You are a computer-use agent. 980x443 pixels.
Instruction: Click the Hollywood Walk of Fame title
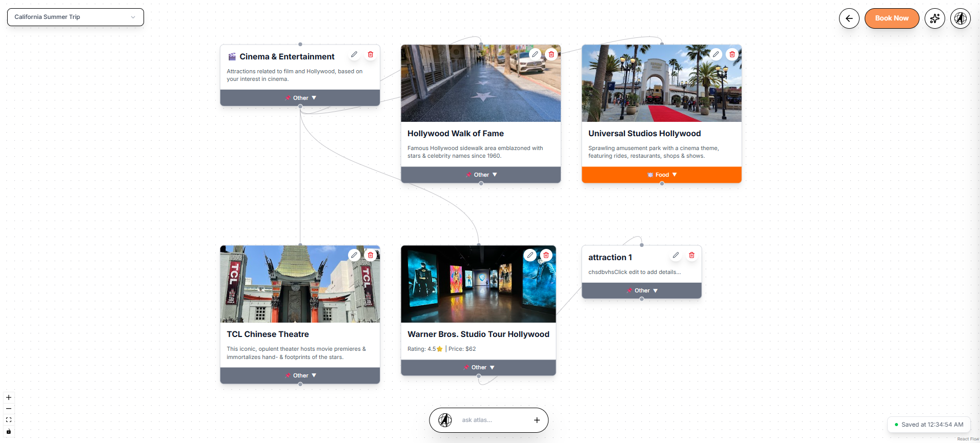[x=456, y=134]
